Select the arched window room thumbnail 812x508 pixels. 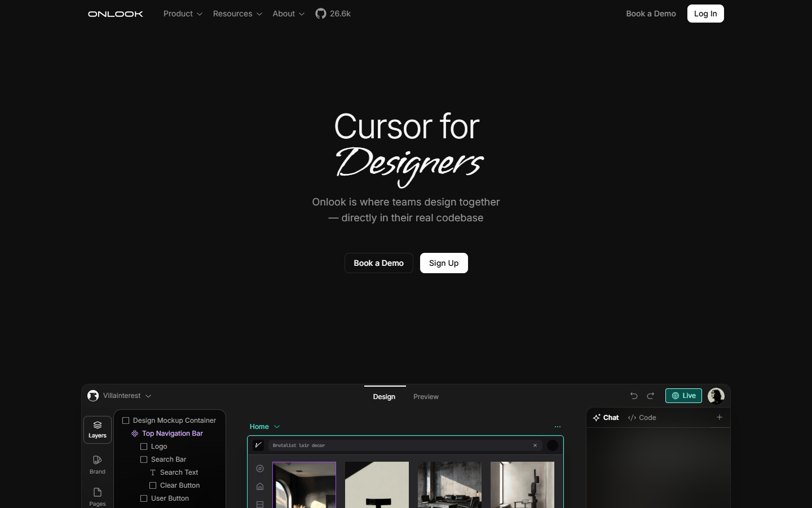point(304,485)
